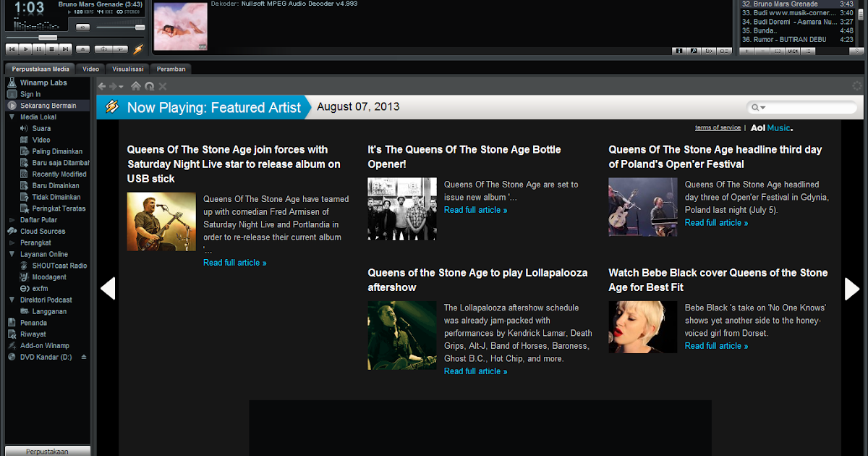Toggle repeat mode button

120,49
